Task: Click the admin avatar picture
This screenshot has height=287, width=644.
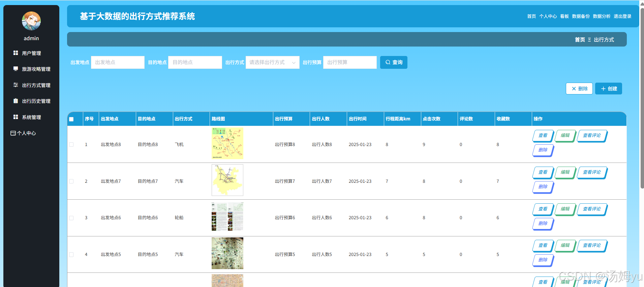Action: click(31, 21)
